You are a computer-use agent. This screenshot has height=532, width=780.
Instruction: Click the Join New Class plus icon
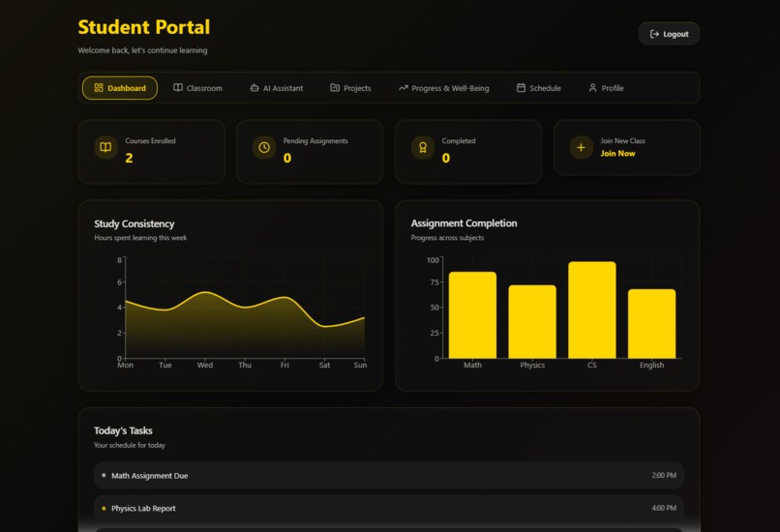581,147
